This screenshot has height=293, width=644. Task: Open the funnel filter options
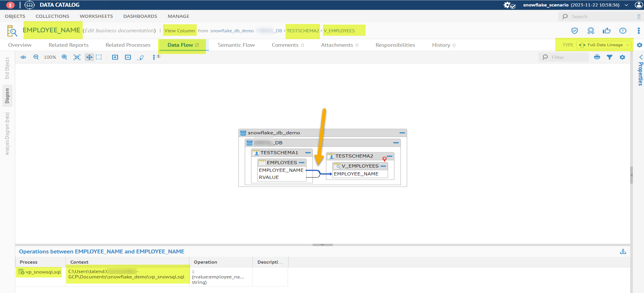click(610, 57)
